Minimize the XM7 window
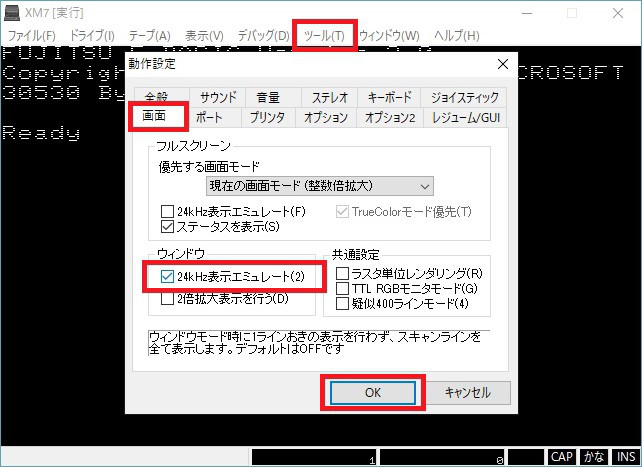This screenshot has height=467, width=642. coord(527,13)
